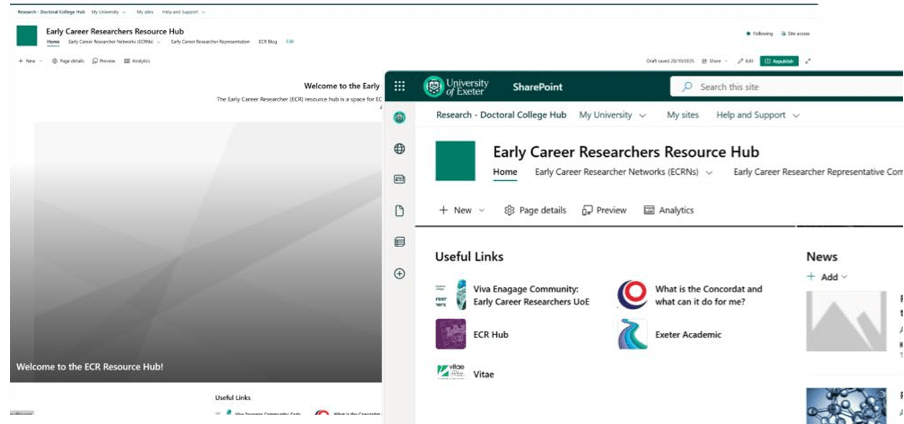Click the 'Useful Links' heading in front window

point(469,257)
